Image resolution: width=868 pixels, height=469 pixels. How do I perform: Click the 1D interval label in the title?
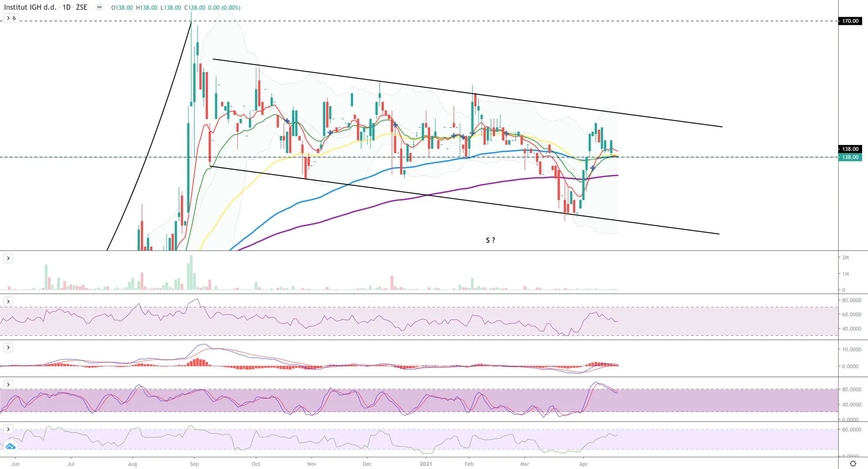coord(66,7)
